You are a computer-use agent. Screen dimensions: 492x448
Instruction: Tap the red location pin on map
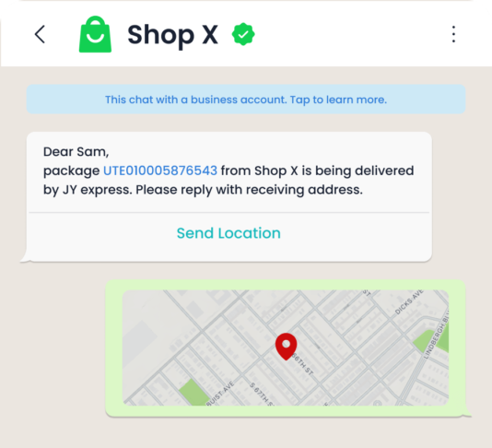pos(286,347)
